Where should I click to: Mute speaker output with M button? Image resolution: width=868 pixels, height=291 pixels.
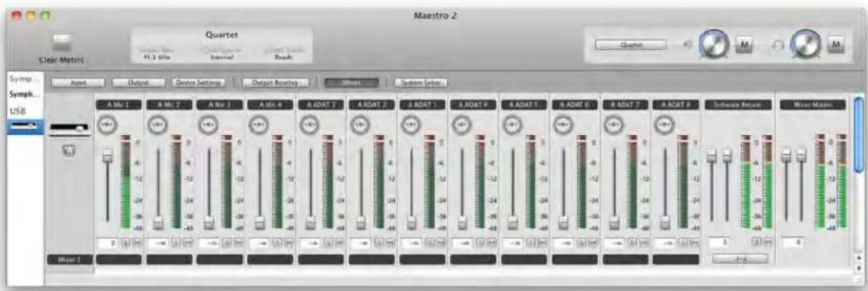click(744, 45)
